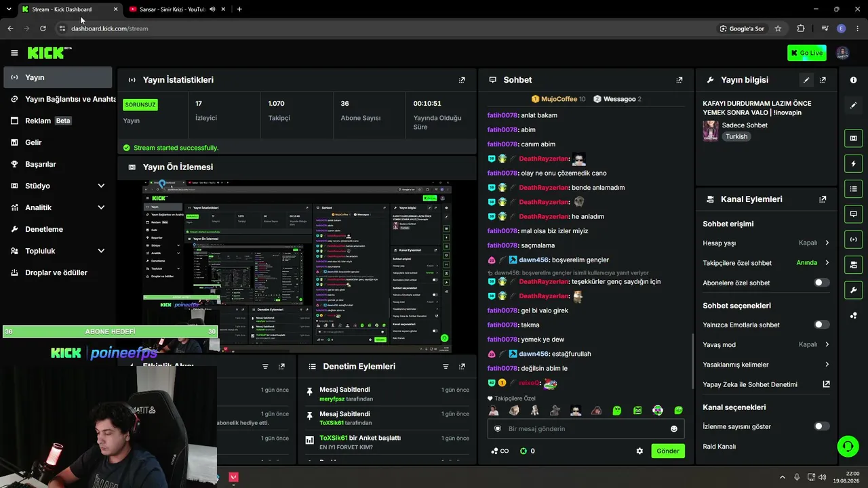This screenshot has height=488, width=868.
Task: Click the ABONE HEDEFİ progress bar
Action: (110, 331)
